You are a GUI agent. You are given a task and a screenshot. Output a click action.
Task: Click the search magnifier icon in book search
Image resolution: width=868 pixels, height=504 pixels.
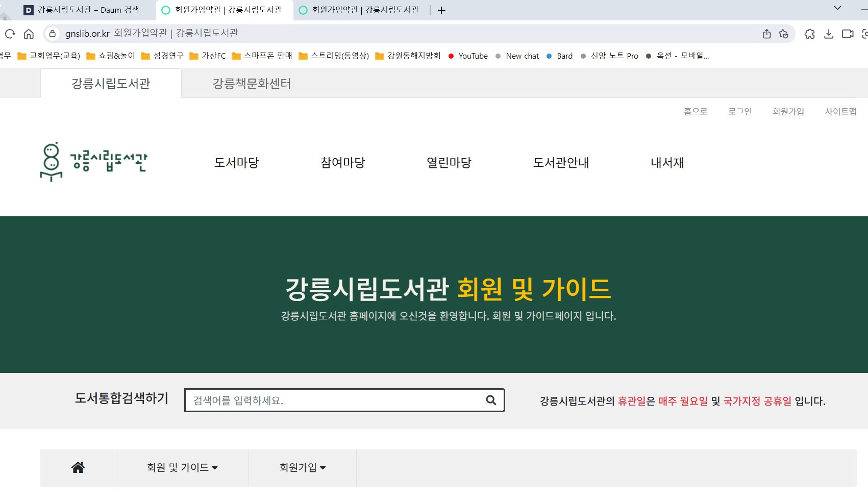pos(491,400)
